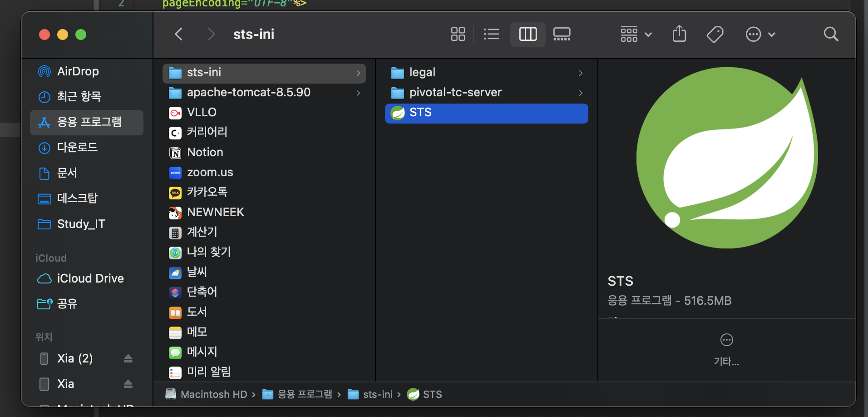Switch to icon grid view
This screenshot has height=417, width=868.
point(458,34)
